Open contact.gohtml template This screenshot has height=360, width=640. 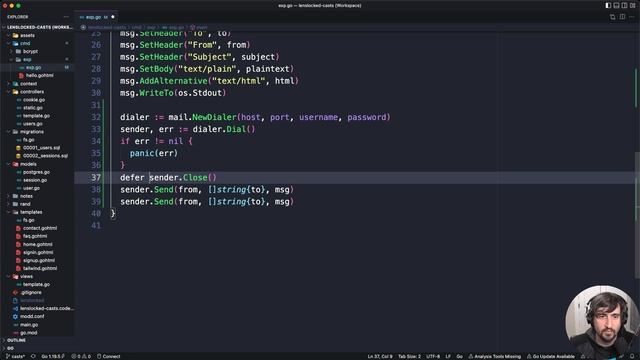40,228
